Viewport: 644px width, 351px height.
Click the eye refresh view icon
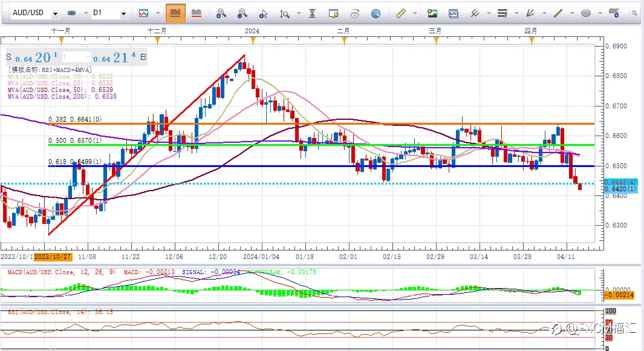pos(355,13)
